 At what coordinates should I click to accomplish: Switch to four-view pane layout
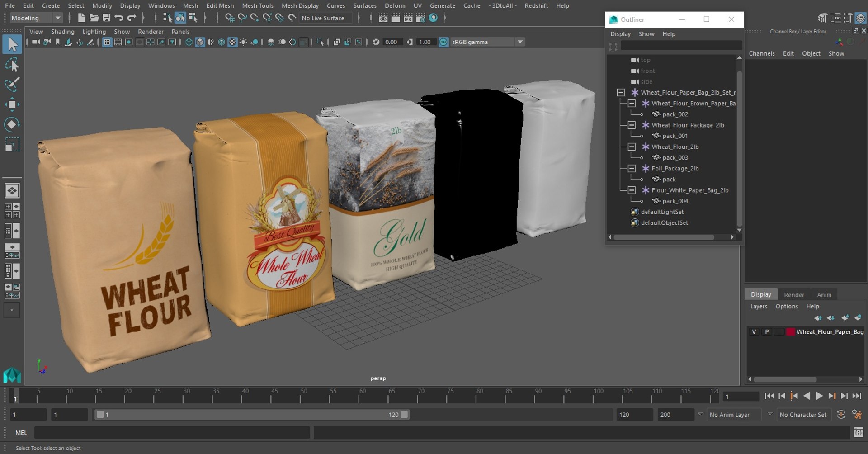click(x=12, y=211)
